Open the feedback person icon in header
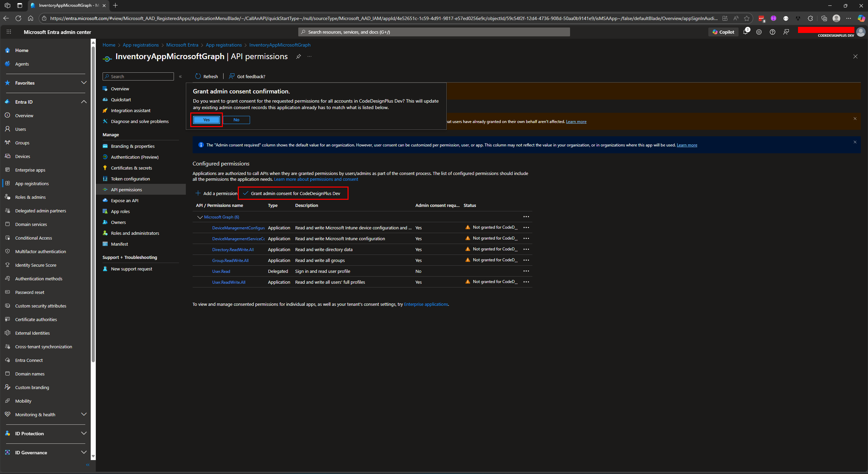The width and height of the screenshot is (868, 474). pos(786,32)
